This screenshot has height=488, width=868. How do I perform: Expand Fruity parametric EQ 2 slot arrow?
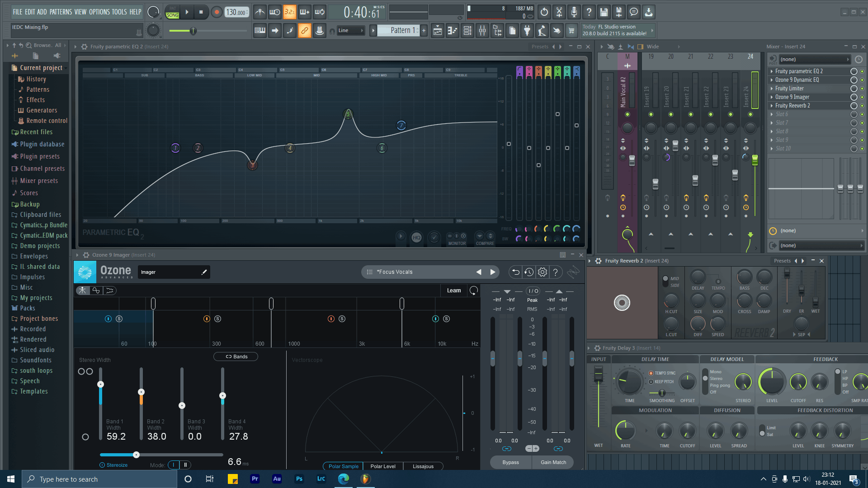coord(772,71)
